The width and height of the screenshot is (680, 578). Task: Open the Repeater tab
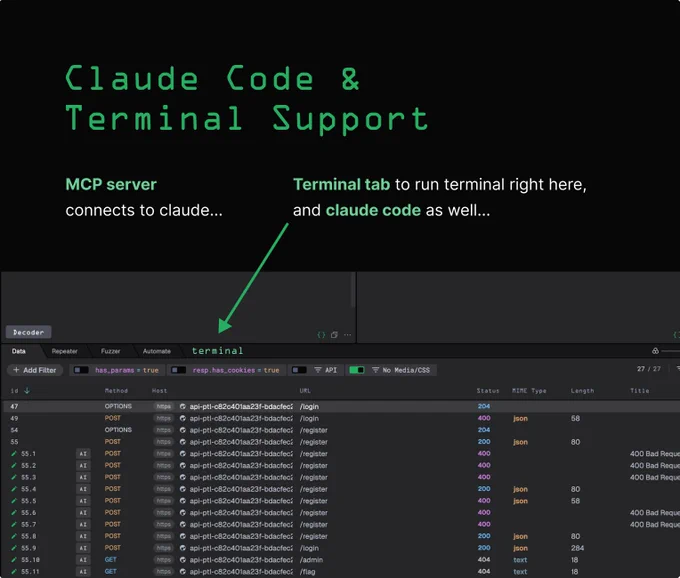click(x=65, y=351)
